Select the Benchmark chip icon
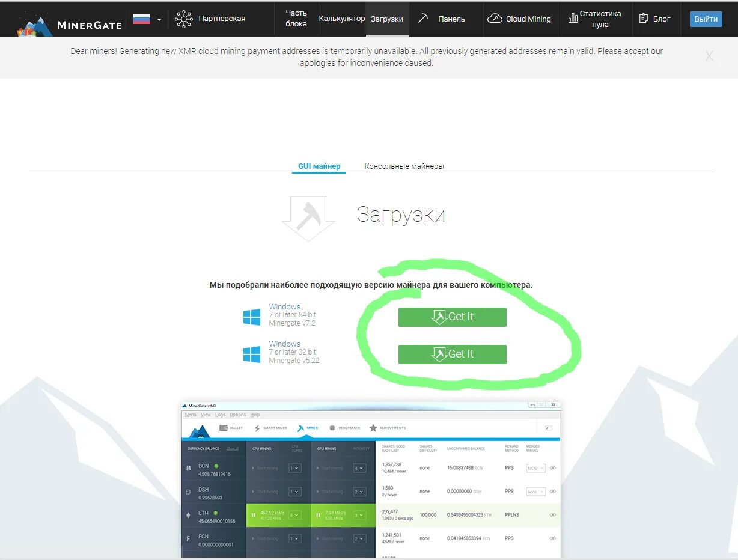 point(332,428)
